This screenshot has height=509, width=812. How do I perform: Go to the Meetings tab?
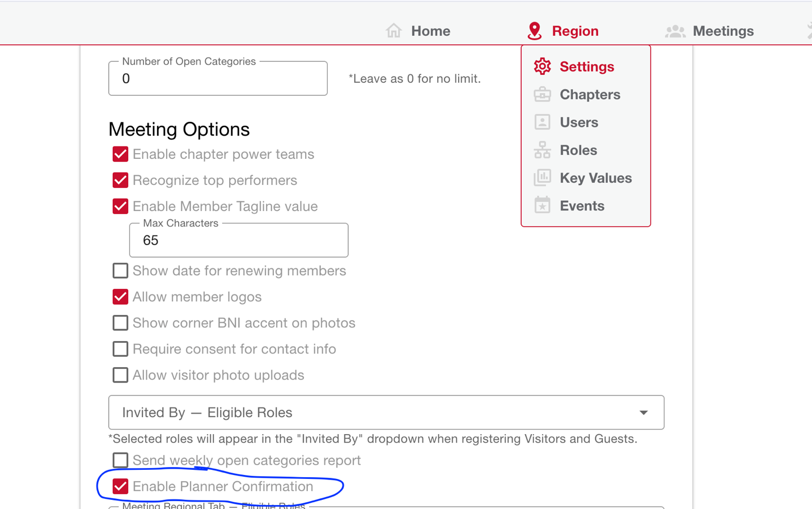pos(709,31)
